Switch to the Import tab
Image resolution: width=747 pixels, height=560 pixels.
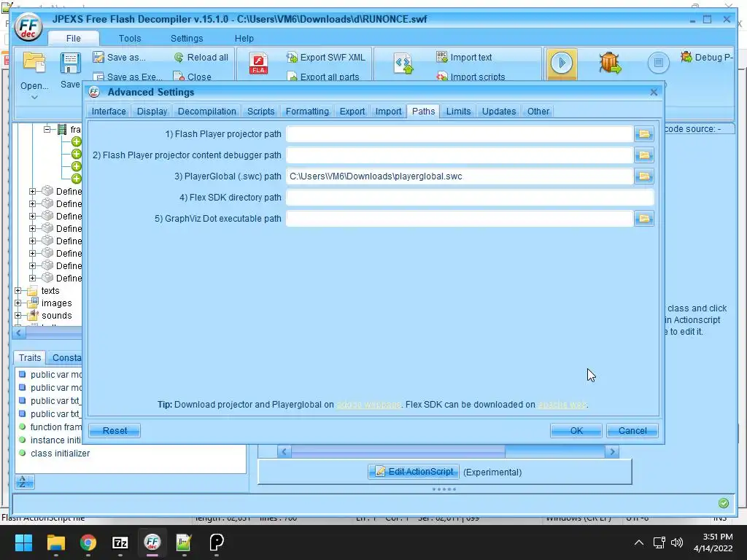(388, 112)
